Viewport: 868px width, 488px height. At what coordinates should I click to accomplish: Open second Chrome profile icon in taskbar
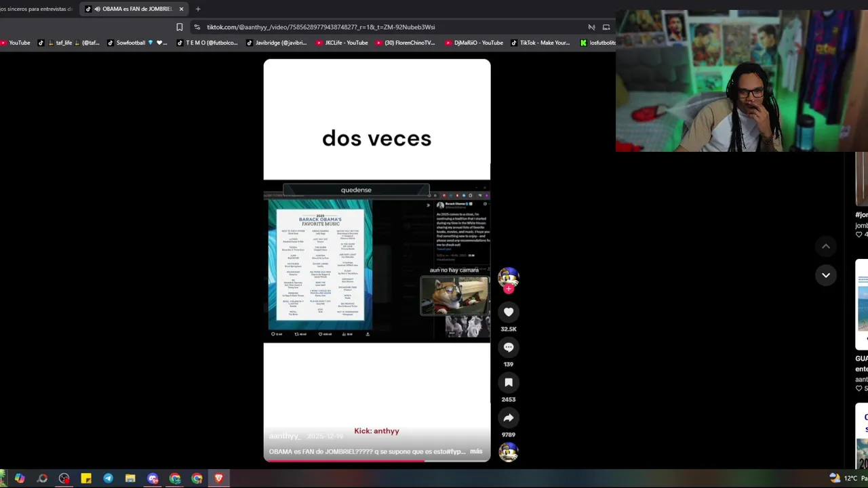(197, 479)
